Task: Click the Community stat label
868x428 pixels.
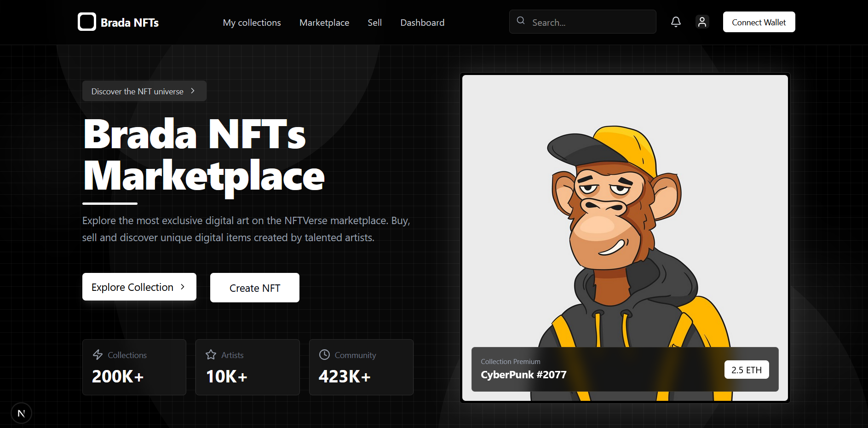Action: pyautogui.click(x=355, y=355)
